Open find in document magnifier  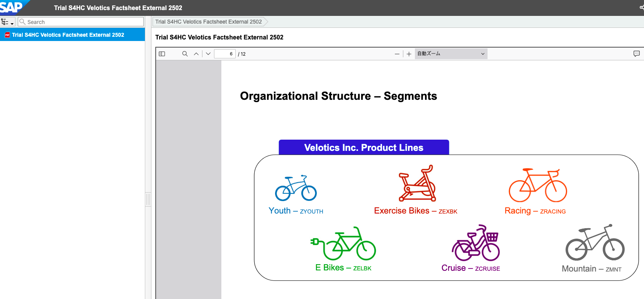tap(185, 54)
